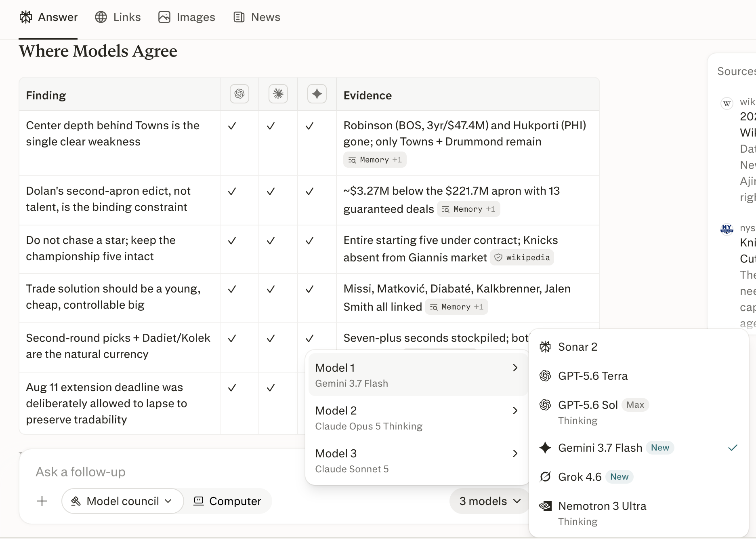
Task: Click the chevron arrow on Model 1 row
Action: coord(515,368)
